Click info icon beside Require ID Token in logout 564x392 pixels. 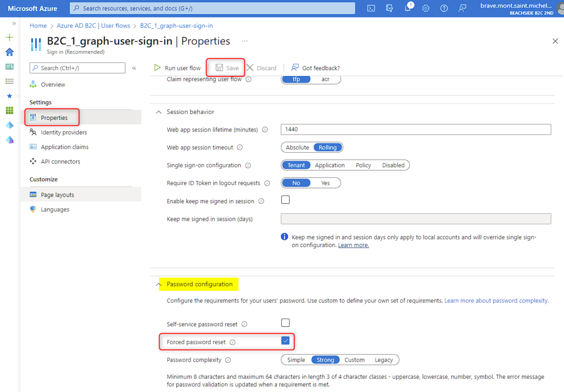(x=267, y=183)
